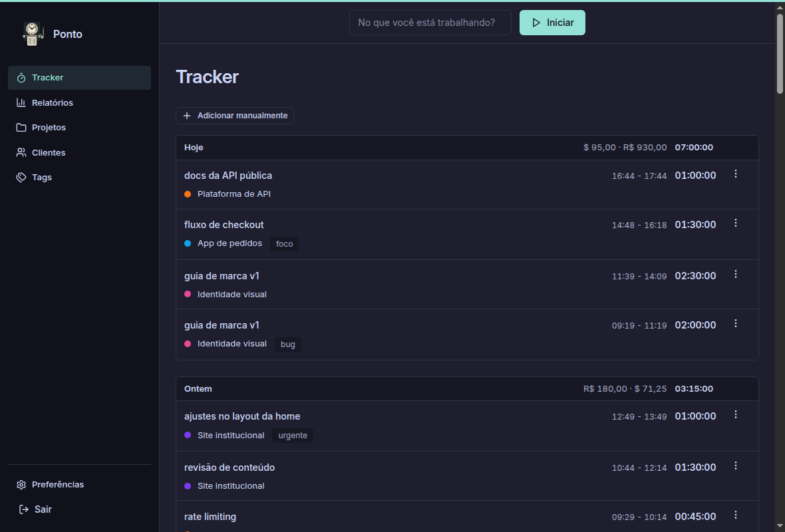
Task: Click the 'Tracker' page heading
Action: (208, 77)
